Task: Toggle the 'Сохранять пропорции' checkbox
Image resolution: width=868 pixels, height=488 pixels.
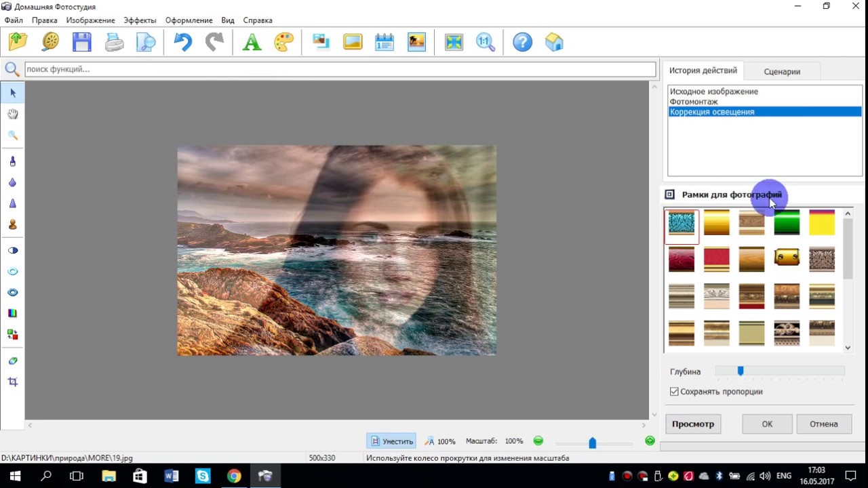Action: (674, 392)
